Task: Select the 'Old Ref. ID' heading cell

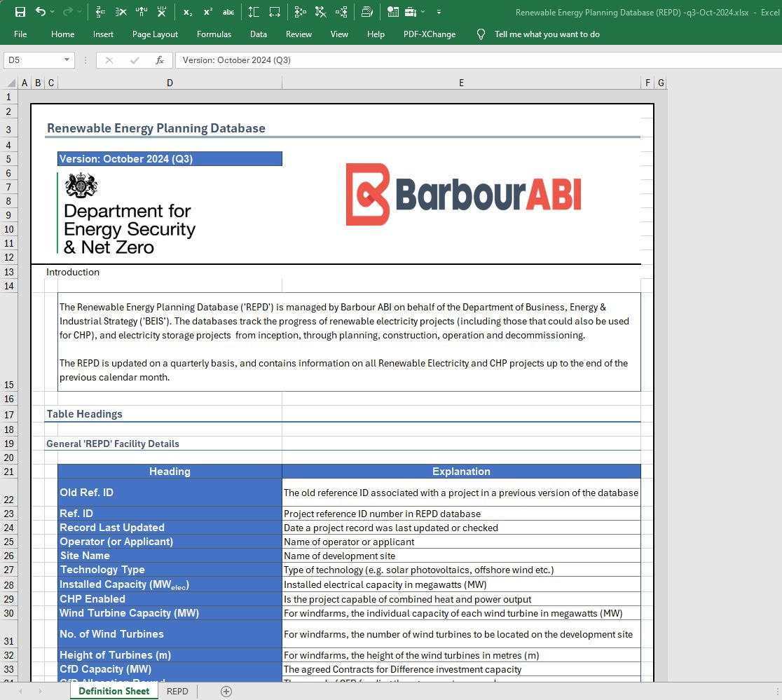Action: pyautogui.click(x=170, y=493)
